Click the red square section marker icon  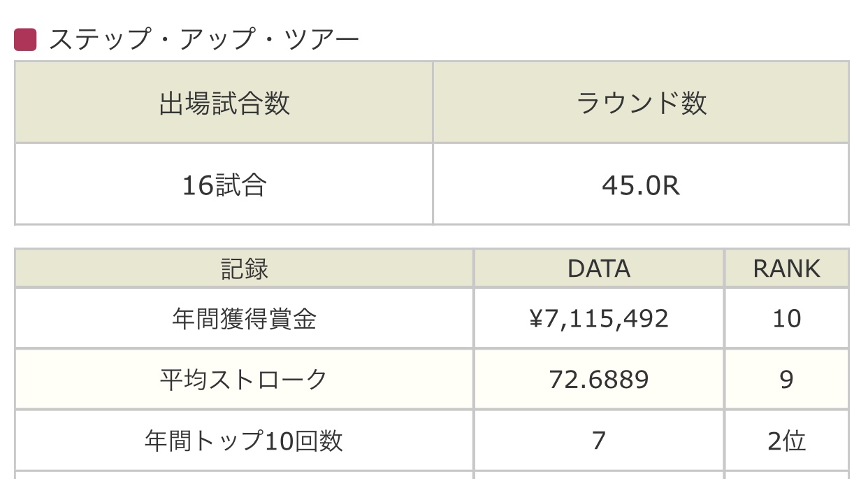pyautogui.click(x=25, y=40)
